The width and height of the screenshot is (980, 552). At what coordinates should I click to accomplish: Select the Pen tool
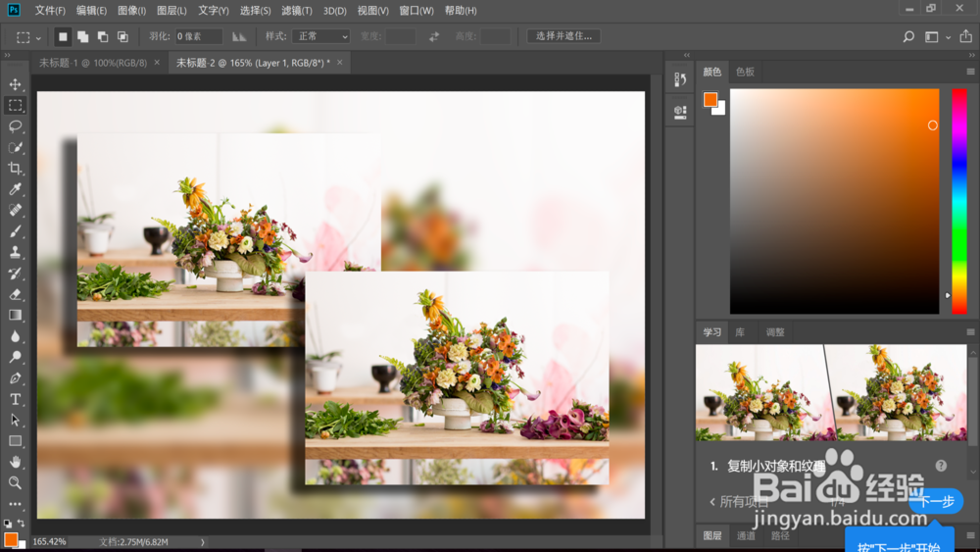coord(15,378)
